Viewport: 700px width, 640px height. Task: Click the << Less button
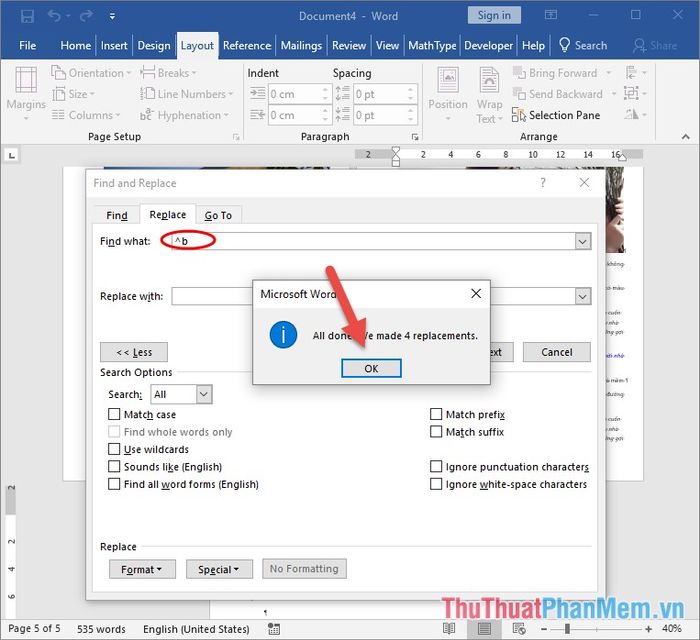(134, 352)
